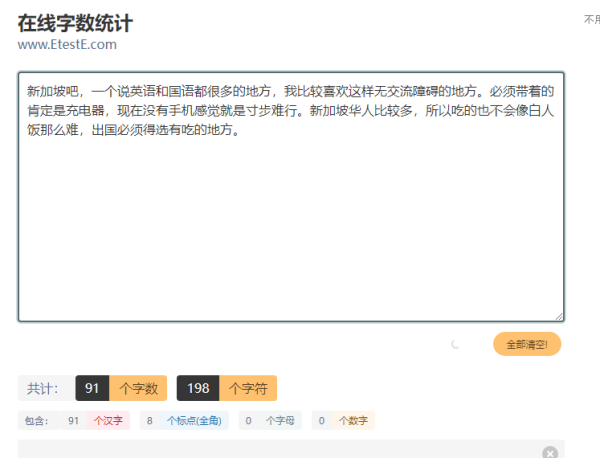Click the 个标点(全角) blue tag

(194, 421)
